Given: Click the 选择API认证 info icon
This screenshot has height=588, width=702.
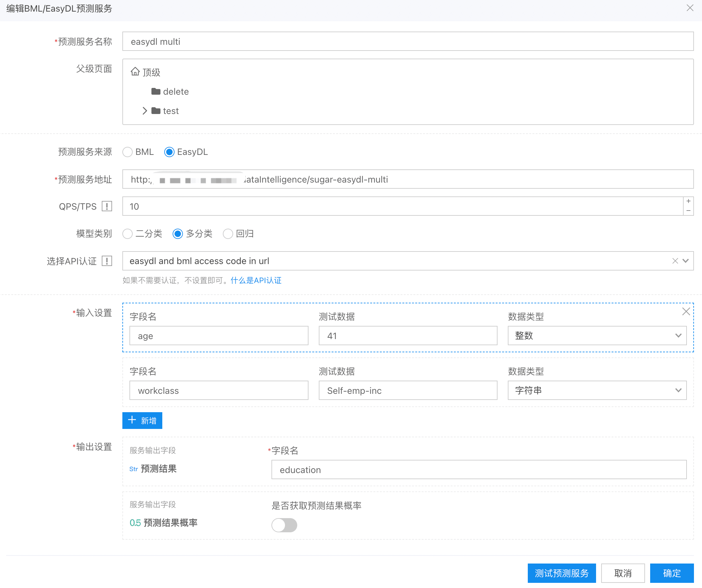Looking at the screenshot, I should click(107, 261).
